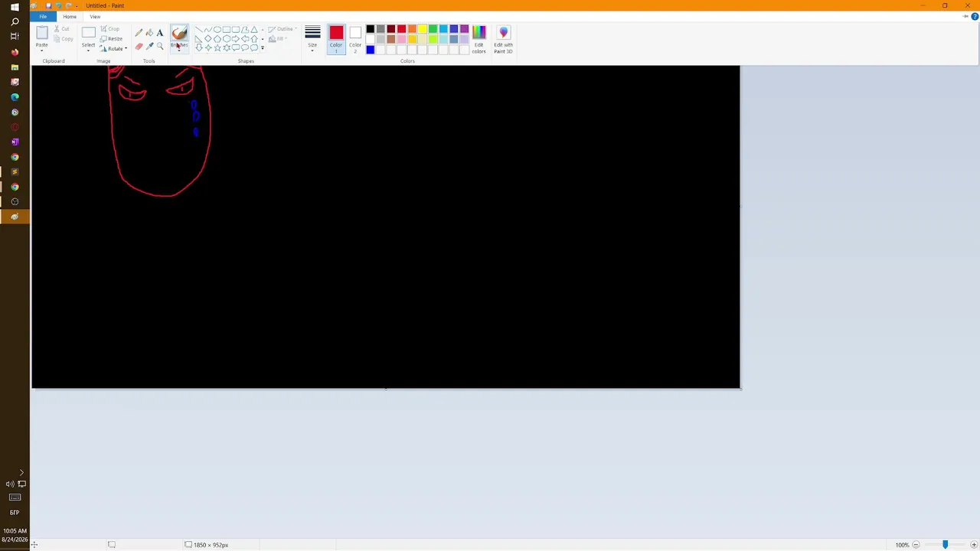This screenshot has width=980, height=551.
Task: Click the Save icon in title bar
Action: [48, 5]
